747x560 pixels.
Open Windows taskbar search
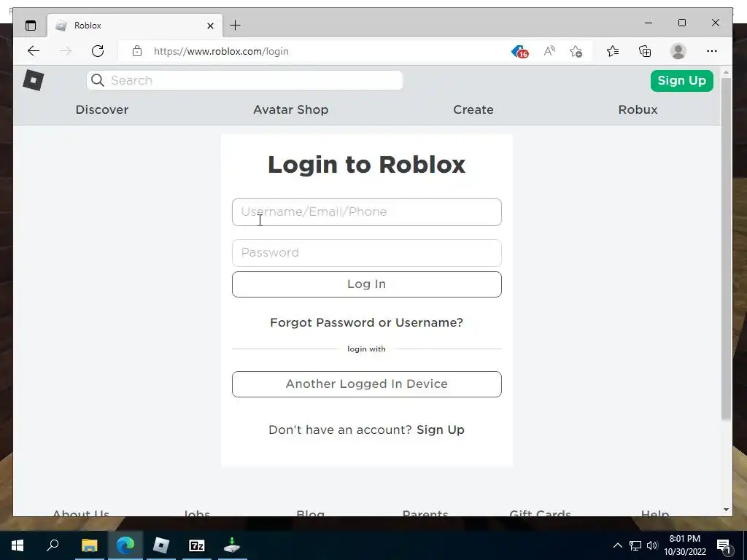[53, 545]
